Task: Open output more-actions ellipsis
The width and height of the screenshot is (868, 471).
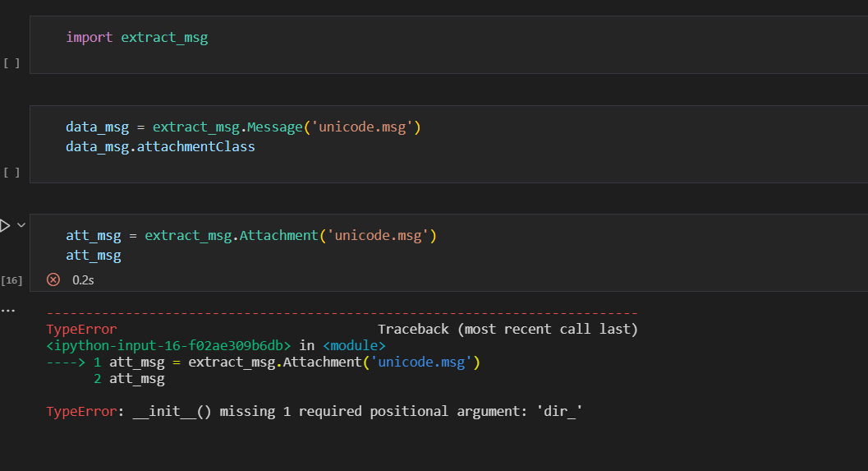Action: coord(7,311)
